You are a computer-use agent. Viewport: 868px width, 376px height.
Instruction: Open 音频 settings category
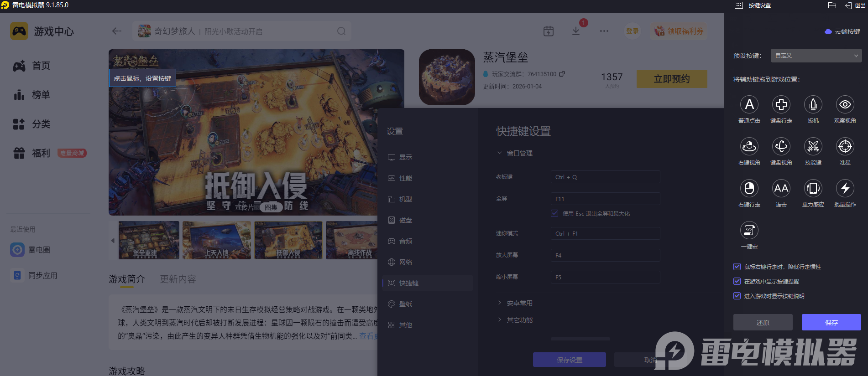tap(428, 241)
